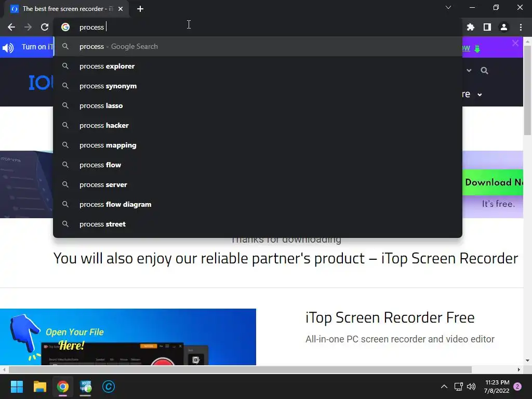Open the blue C app in taskbar

109,387
